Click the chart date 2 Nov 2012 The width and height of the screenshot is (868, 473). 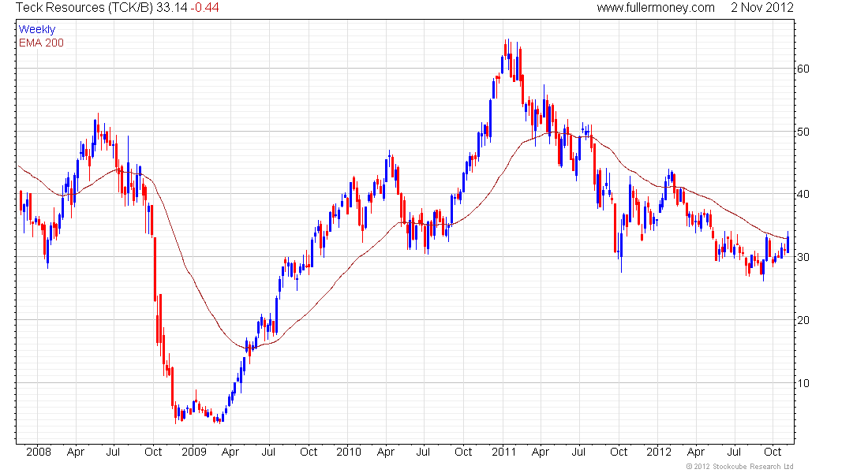[761, 8]
